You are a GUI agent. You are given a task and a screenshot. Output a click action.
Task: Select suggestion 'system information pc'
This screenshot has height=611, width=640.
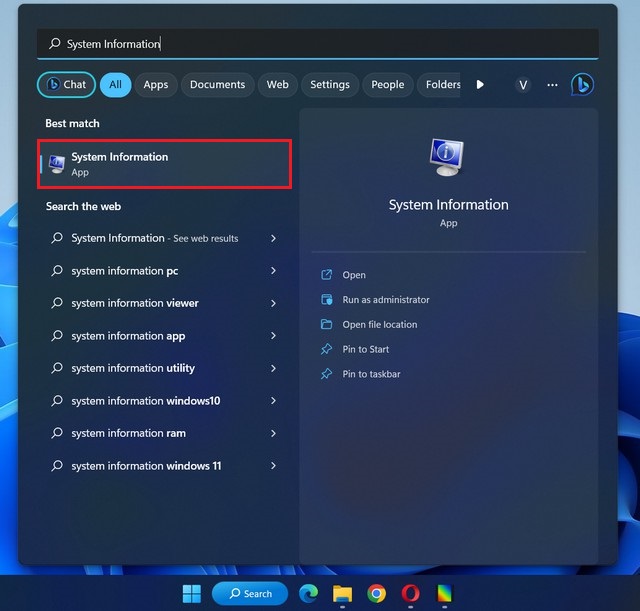[164, 271]
